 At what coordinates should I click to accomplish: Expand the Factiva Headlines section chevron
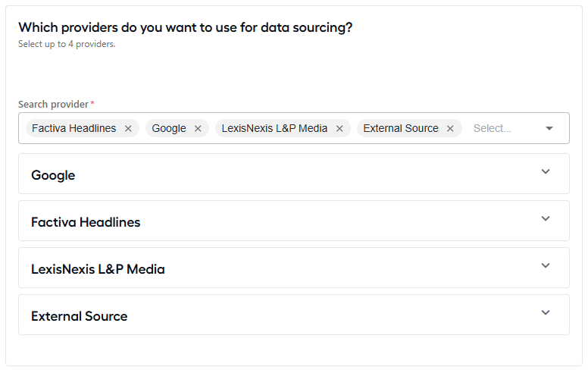(546, 219)
